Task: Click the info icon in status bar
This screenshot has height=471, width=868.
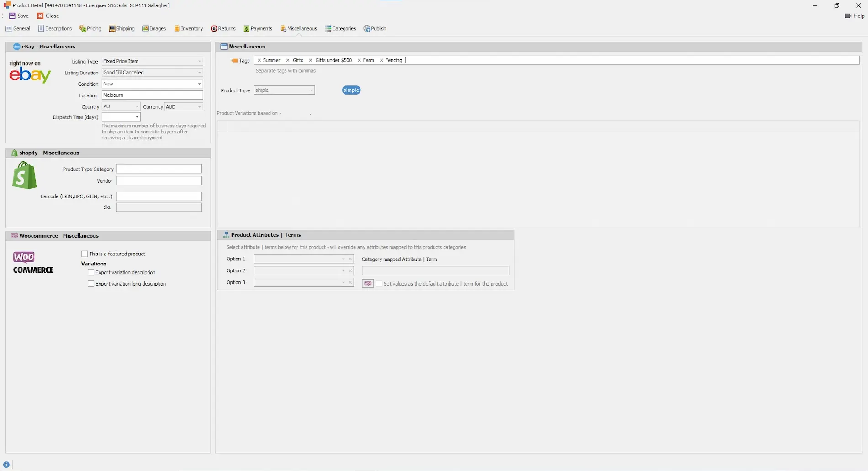Action: pos(6,465)
